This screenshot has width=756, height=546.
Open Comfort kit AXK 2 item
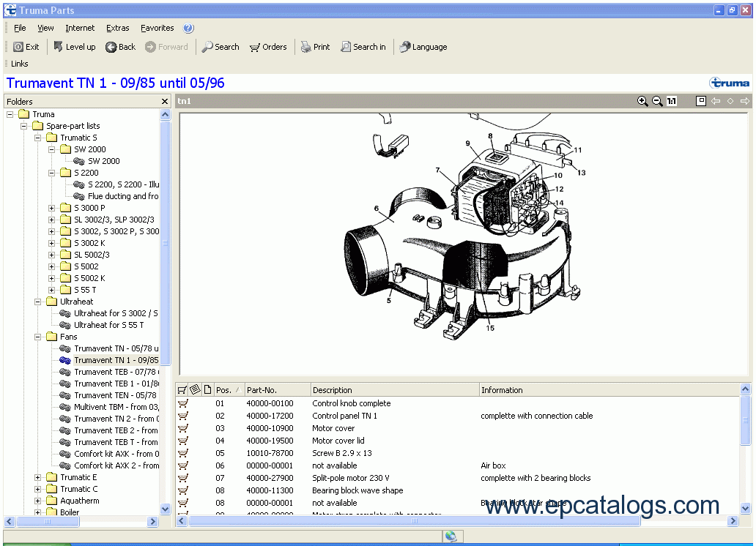pyautogui.click(x=116, y=465)
